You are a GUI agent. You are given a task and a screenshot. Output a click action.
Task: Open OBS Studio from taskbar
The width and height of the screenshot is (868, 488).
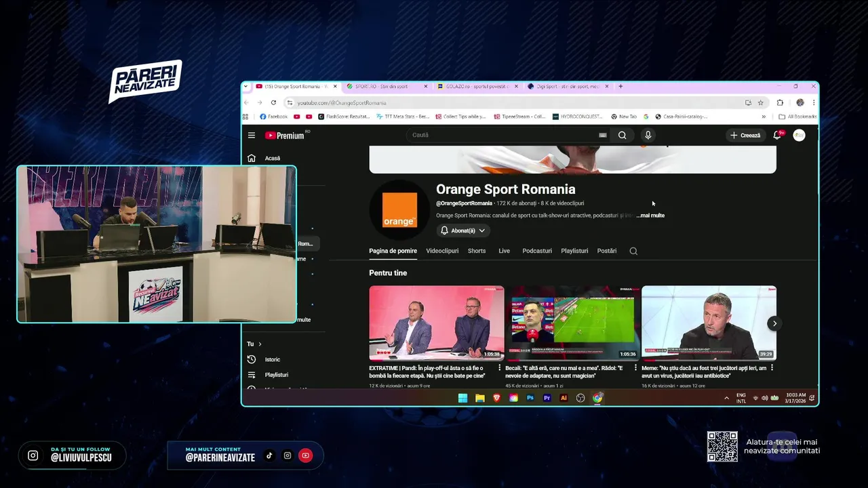coord(580,398)
